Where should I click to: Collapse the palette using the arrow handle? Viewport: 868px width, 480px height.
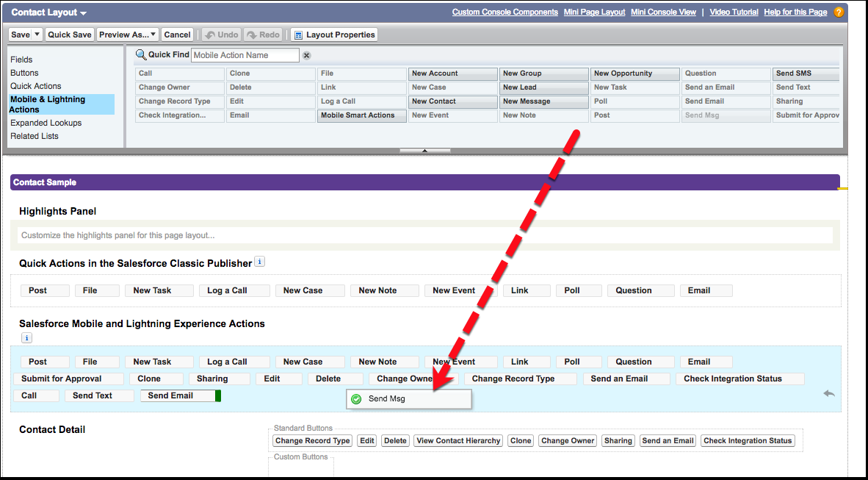tap(424, 150)
